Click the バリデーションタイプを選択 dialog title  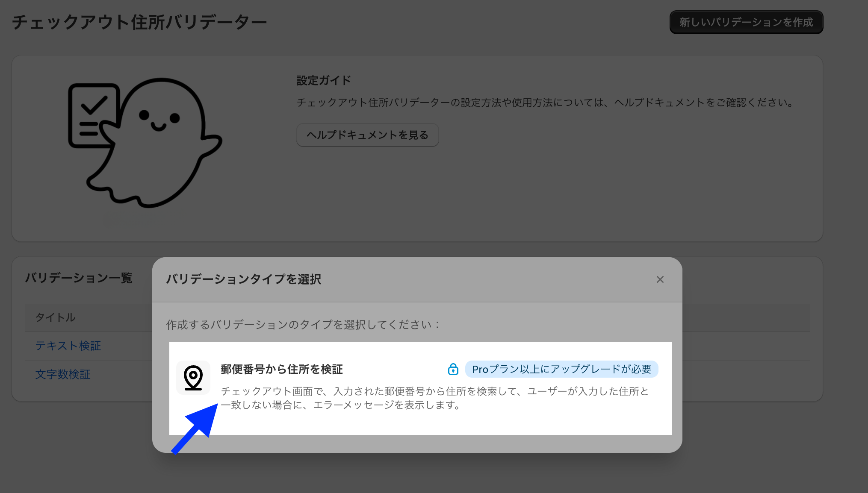(x=244, y=279)
